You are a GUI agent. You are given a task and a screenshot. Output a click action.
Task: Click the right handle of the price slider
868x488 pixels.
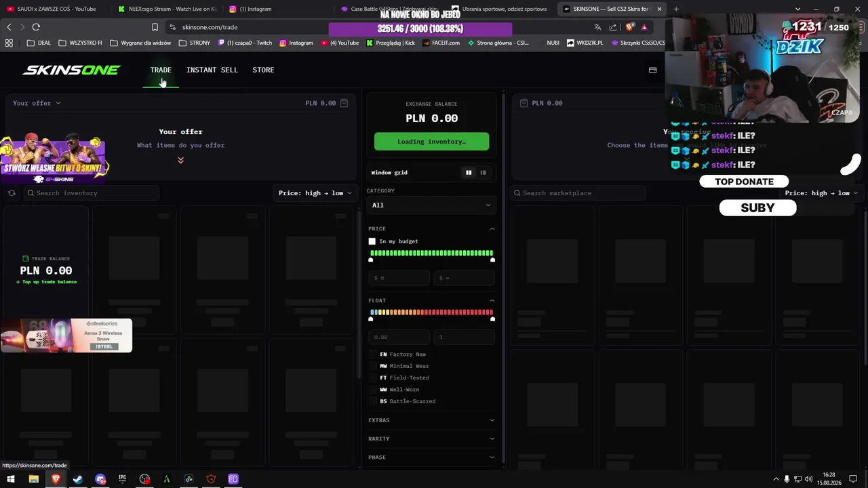point(492,260)
